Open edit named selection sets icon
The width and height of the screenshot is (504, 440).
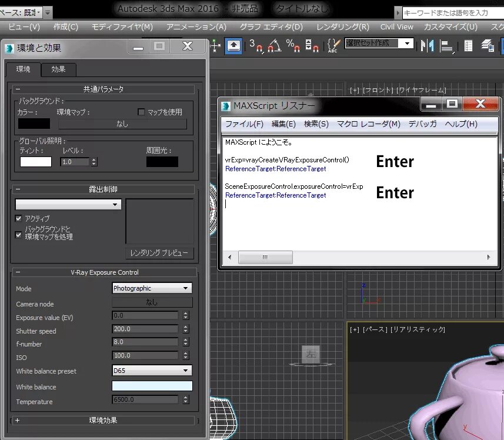tap(333, 46)
